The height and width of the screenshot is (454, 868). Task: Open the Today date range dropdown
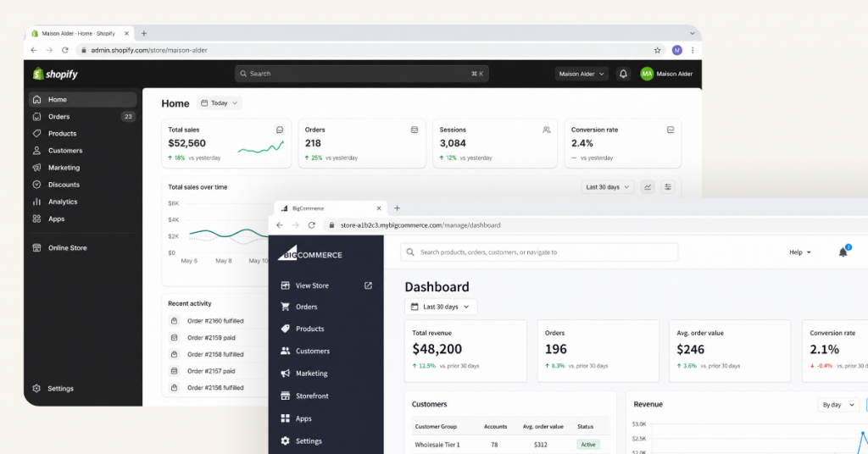click(x=220, y=103)
